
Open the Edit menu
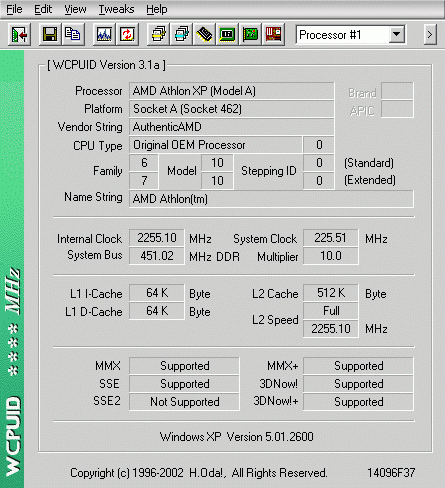(x=43, y=9)
